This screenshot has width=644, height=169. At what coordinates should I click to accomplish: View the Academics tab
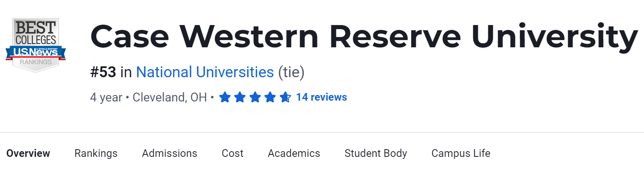pos(294,154)
